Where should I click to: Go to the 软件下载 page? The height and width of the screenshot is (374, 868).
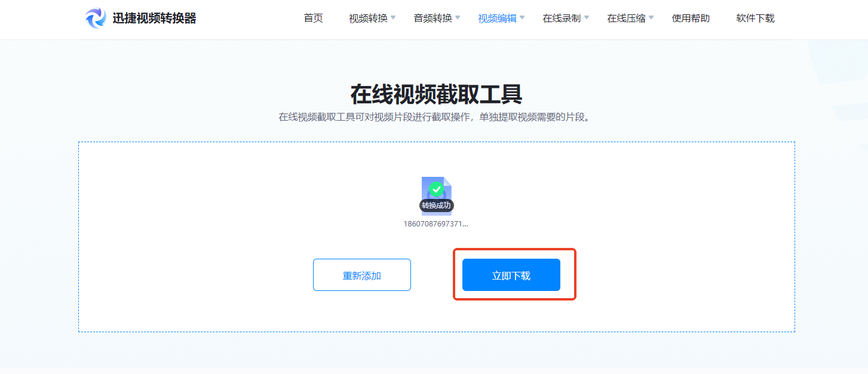tap(755, 19)
